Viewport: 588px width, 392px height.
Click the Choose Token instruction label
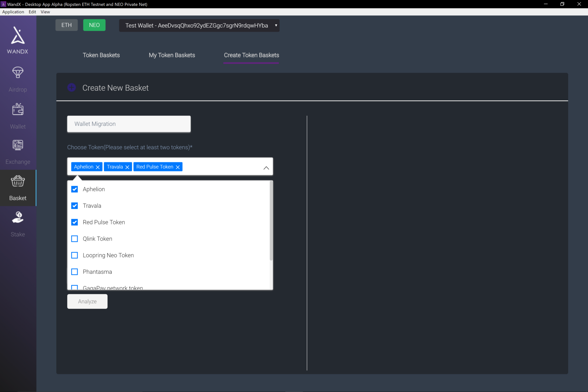[x=130, y=147]
